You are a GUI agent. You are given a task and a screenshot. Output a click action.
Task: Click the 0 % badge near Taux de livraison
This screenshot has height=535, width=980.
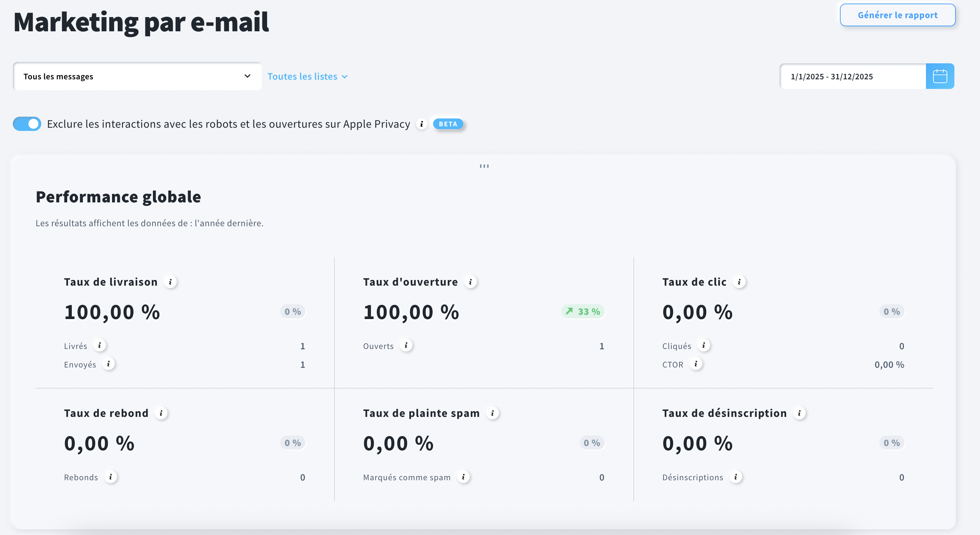pyautogui.click(x=292, y=311)
